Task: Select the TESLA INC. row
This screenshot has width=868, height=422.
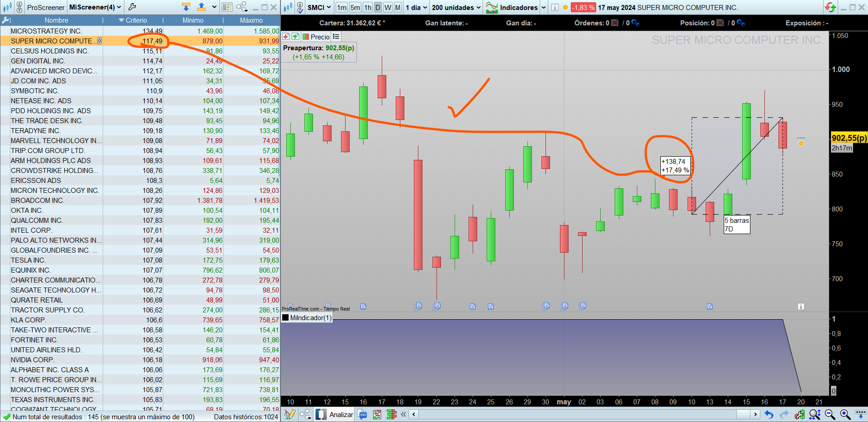Action: [x=140, y=260]
